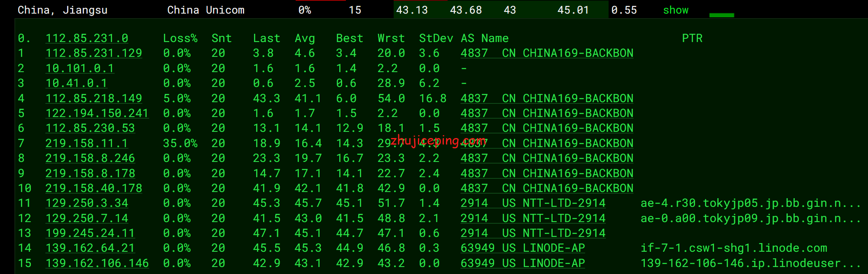Click PTR 139-162-106-146.ip.linodeuser hostname

click(x=751, y=263)
